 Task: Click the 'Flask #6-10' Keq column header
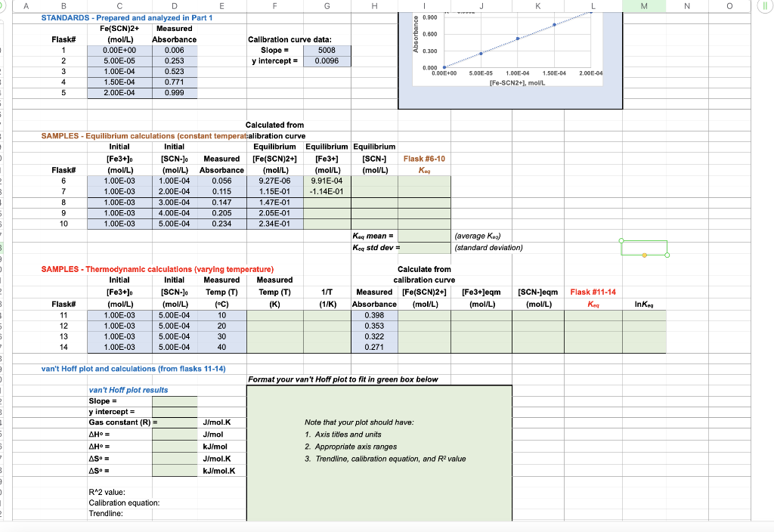click(x=424, y=159)
